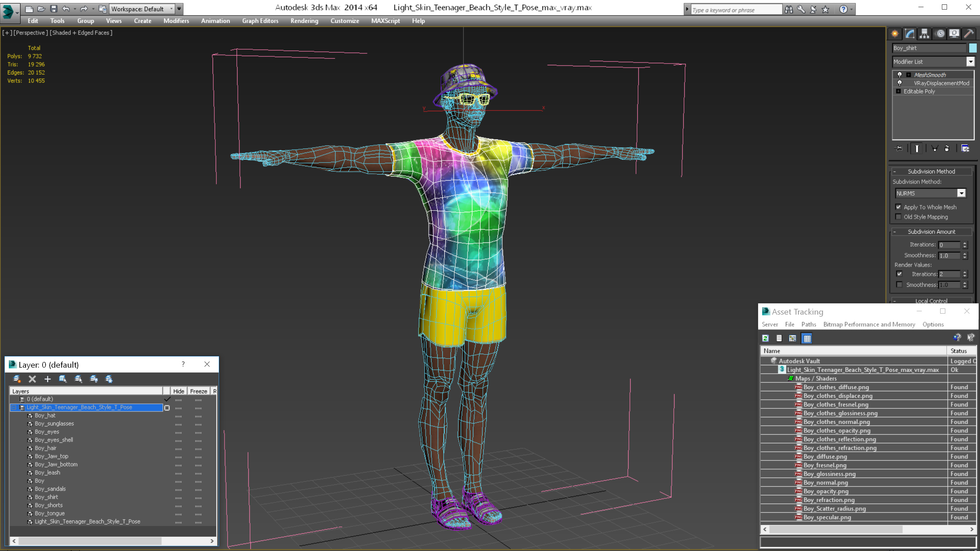Open Bitmap Performance and Memory menu
The image size is (980, 551).
869,324
